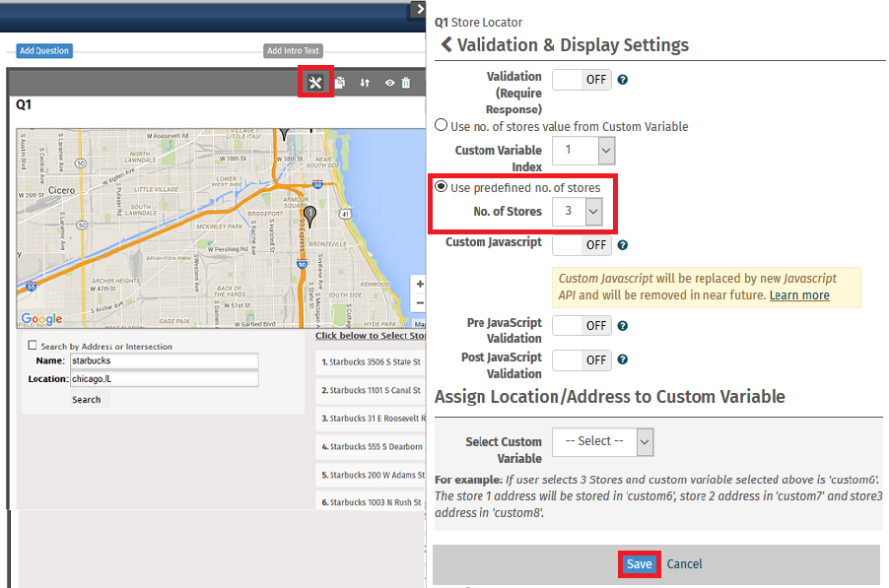
Task: Delete question with trash icon
Action: click(x=406, y=83)
